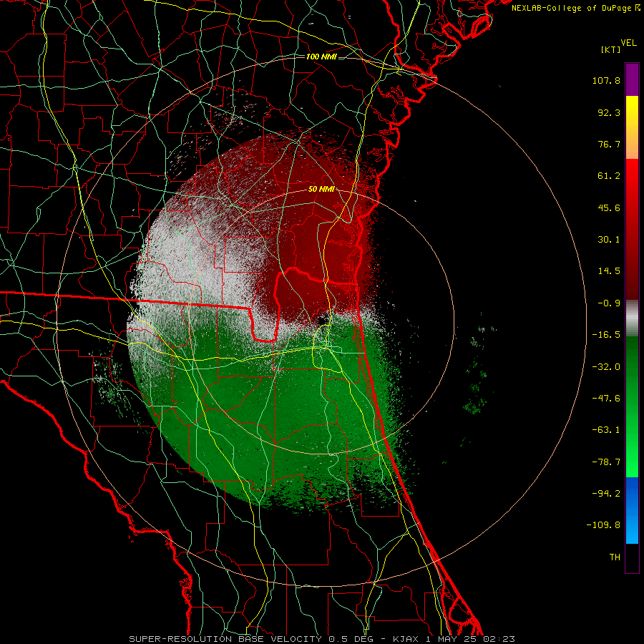Click the purple color band in legend
Viewport: 644px width, 644px height.
click(x=632, y=79)
